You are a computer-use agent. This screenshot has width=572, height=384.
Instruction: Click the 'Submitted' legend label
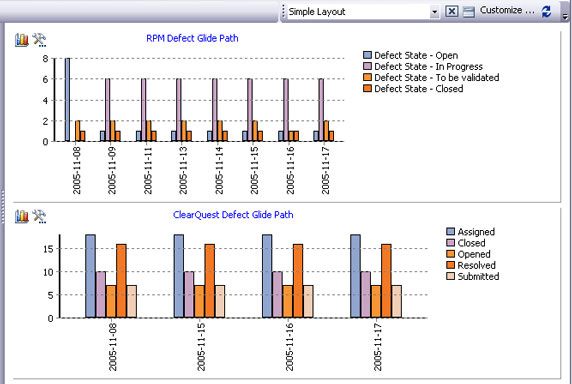coord(478,276)
